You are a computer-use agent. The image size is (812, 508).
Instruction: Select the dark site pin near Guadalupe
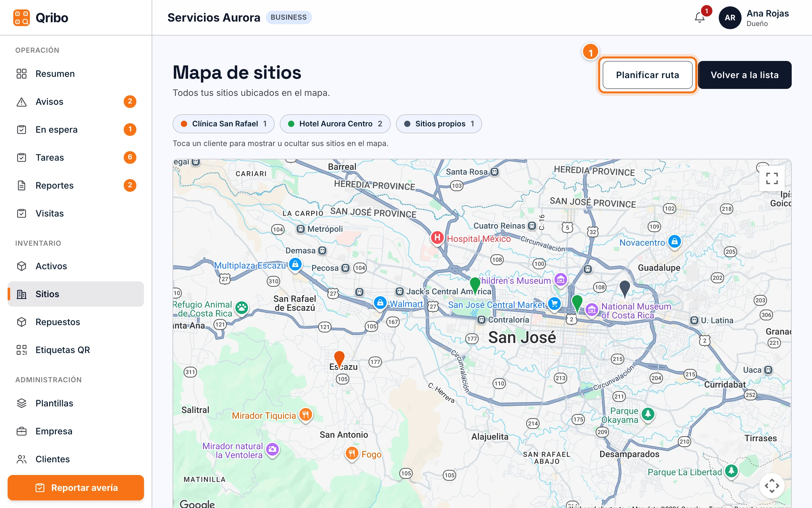click(625, 289)
